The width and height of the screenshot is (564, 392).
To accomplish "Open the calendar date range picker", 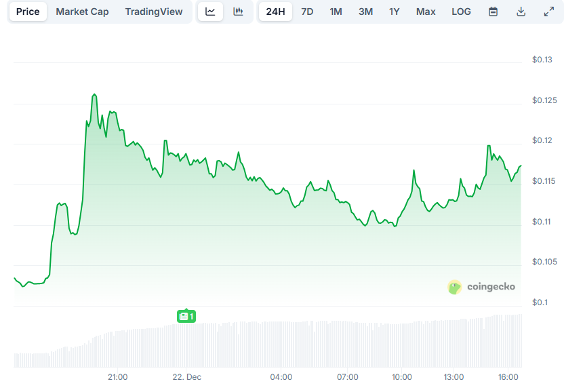I will click(493, 12).
